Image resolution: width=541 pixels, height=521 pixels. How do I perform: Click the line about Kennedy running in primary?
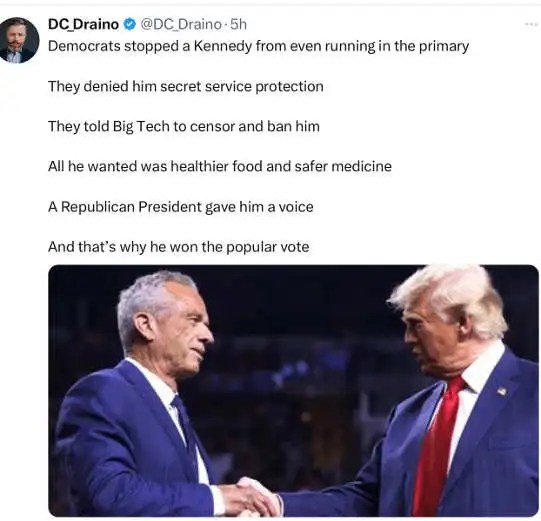pyautogui.click(x=258, y=46)
